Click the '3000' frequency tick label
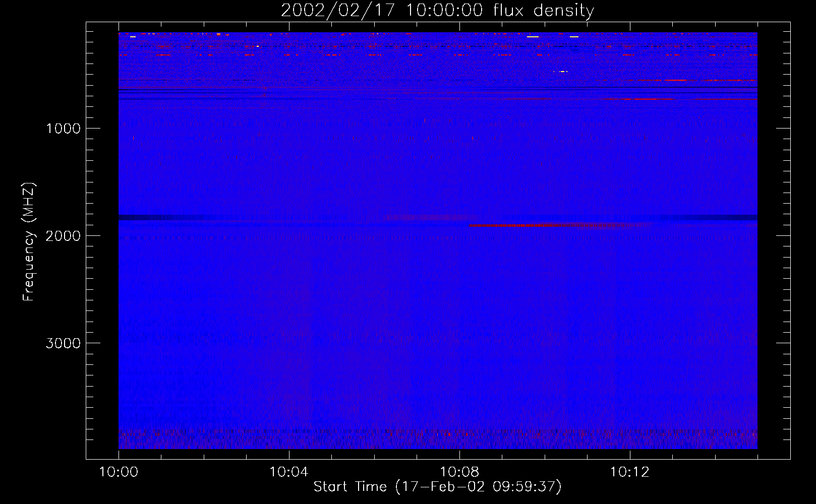The width and height of the screenshot is (816, 504). (63, 343)
